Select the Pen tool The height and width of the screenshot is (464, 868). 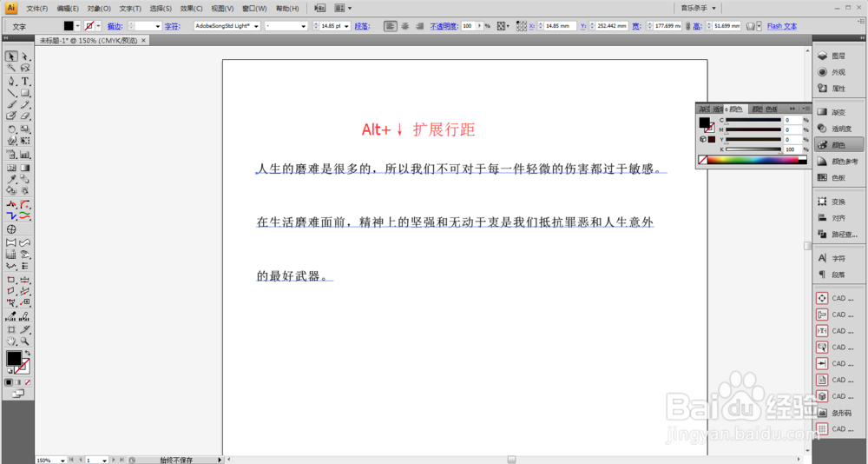pyautogui.click(x=11, y=81)
